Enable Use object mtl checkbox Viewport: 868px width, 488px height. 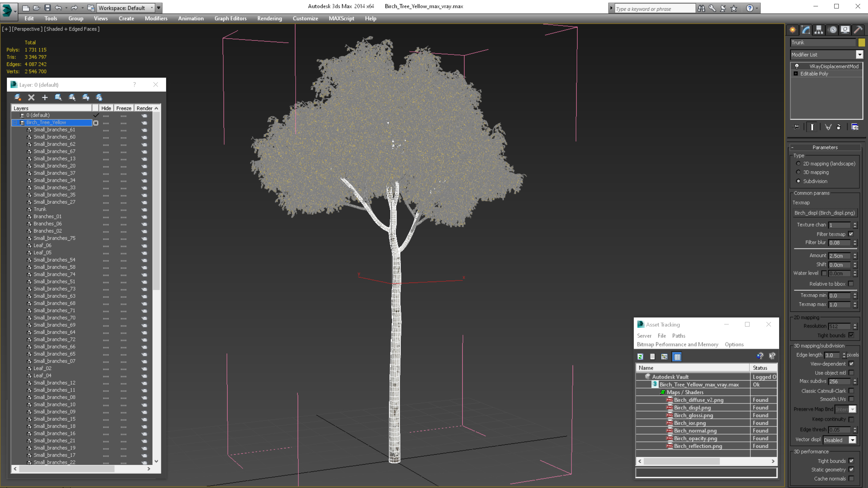click(x=851, y=373)
